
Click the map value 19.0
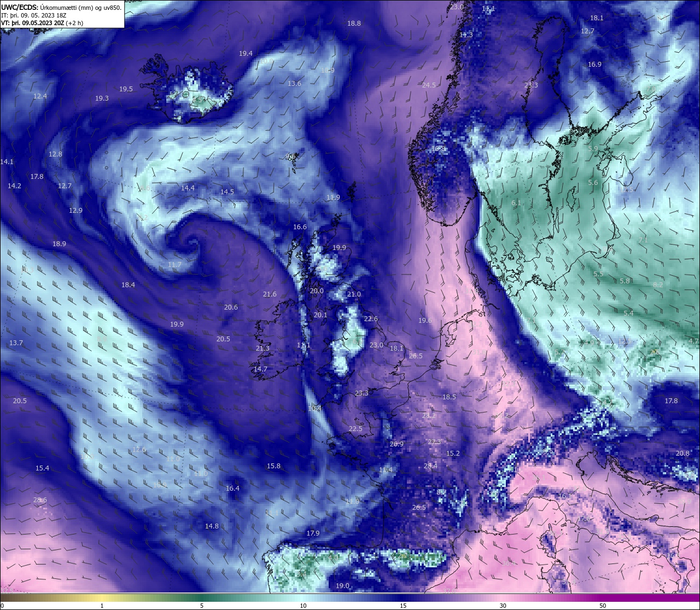(342, 586)
